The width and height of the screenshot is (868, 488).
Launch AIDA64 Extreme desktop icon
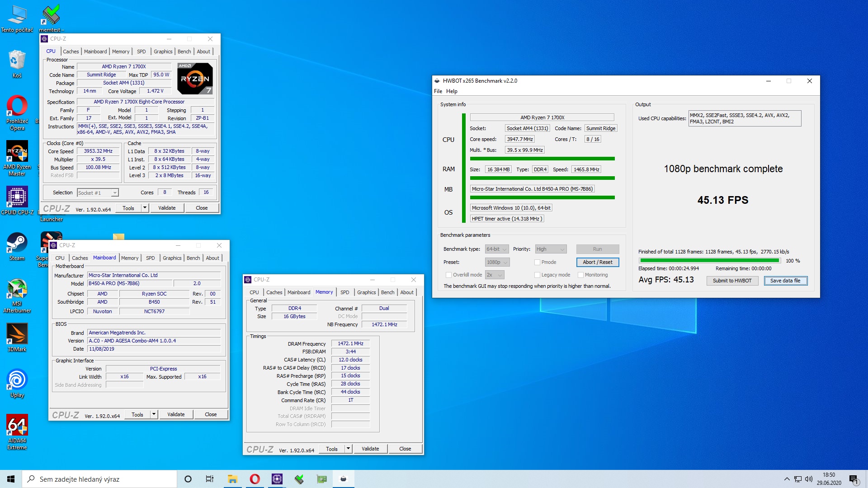click(17, 432)
